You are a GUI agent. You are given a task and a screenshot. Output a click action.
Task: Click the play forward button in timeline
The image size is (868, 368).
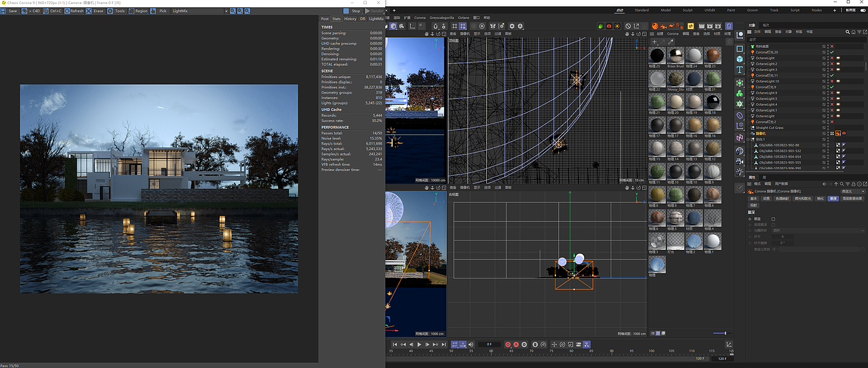coord(419,344)
